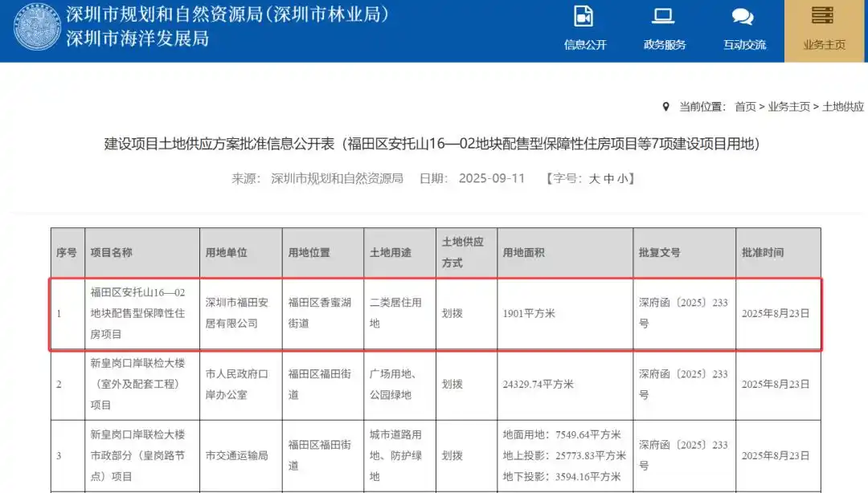Click the 互动交流 chat bubbles icon

[742, 14]
